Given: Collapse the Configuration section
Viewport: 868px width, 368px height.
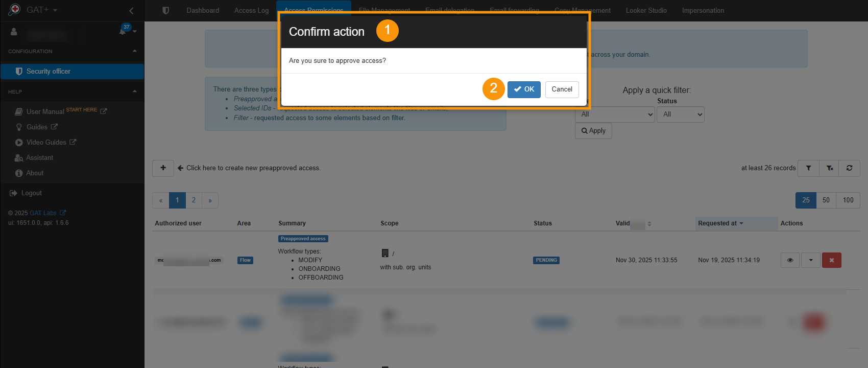Looking at the screenshot, I should [x=135, y=51].
